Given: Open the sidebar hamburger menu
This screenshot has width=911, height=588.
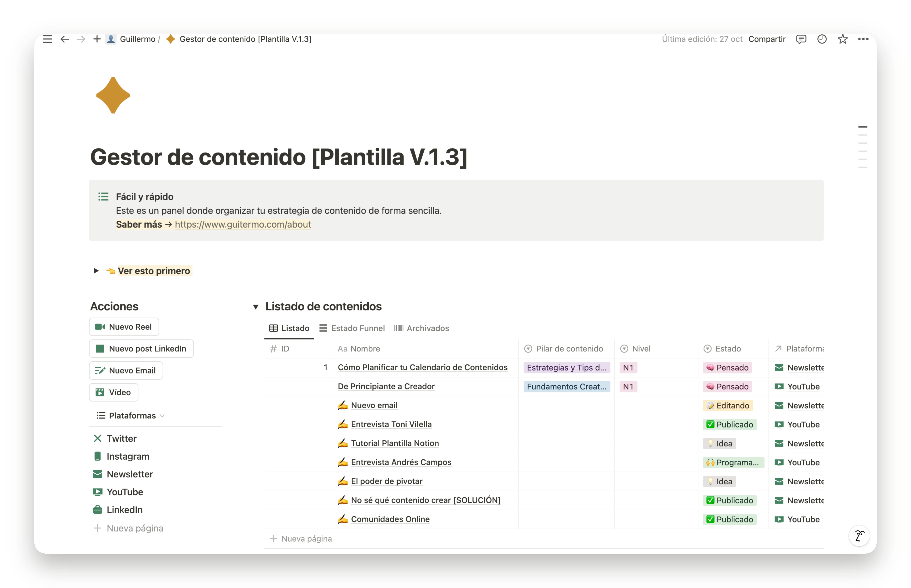Looking at the screenshot, I should click(x=47, y=39).
